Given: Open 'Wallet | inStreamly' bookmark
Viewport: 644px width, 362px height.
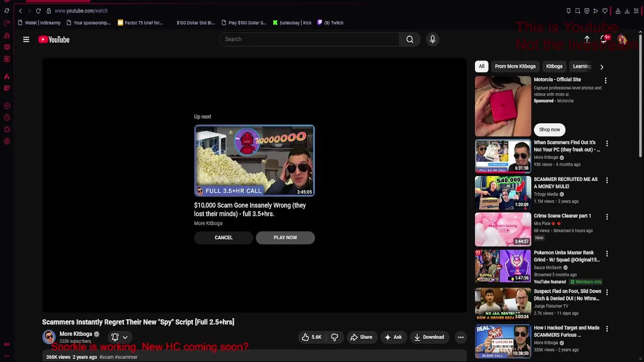Looking at the screenshot, I should [x=39, y=23].
